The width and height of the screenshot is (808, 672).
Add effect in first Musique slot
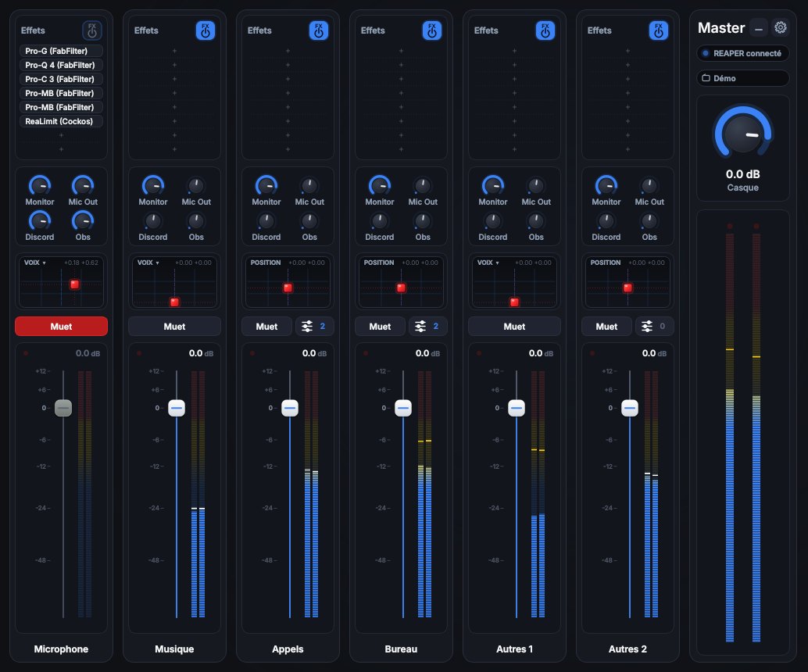click(x=175, y=51)
